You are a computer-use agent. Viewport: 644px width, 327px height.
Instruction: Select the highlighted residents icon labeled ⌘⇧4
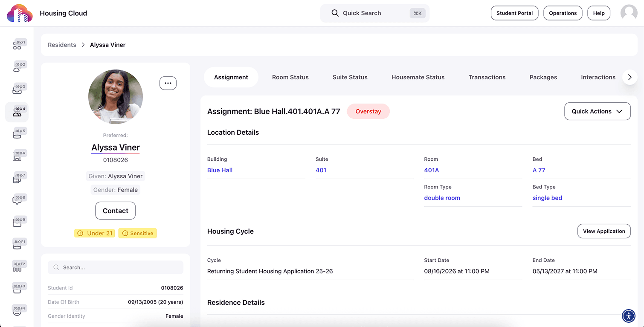17,112
